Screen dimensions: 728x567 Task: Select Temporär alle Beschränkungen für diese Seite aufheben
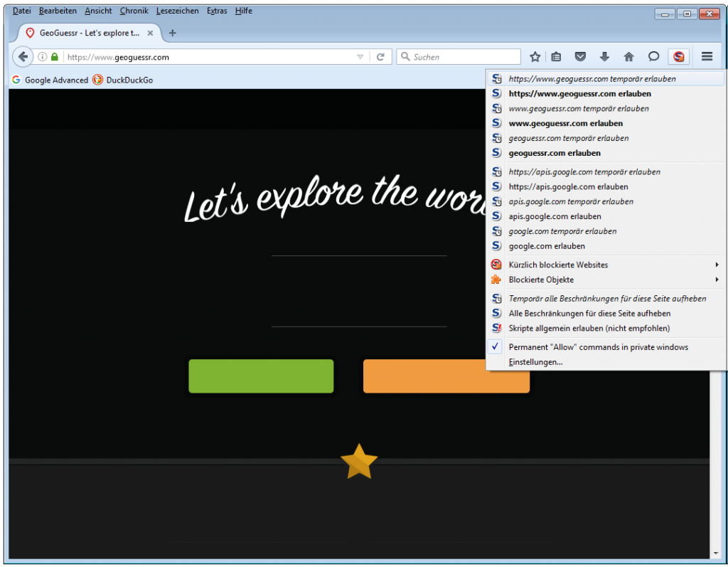(606, 299)
